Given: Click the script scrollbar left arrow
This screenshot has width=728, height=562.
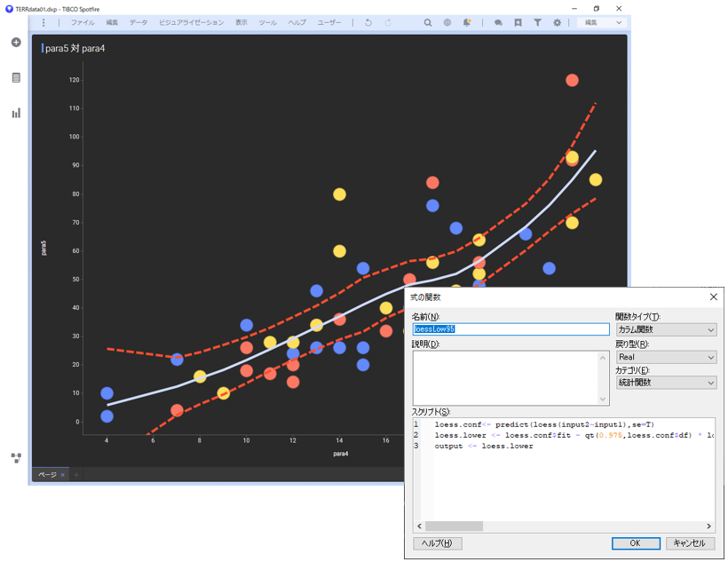Looking at the screenshot, I should pyautogui.click(x=419, y=526).
